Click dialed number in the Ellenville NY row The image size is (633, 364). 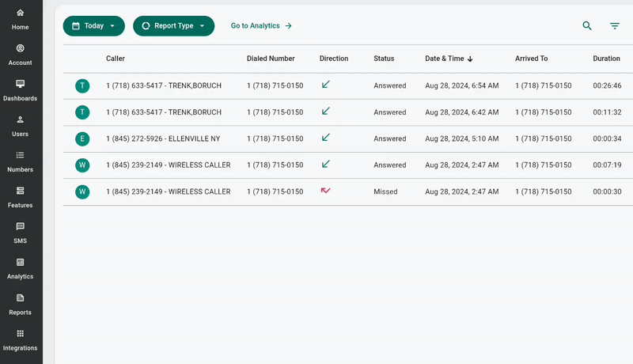[275, 138]
